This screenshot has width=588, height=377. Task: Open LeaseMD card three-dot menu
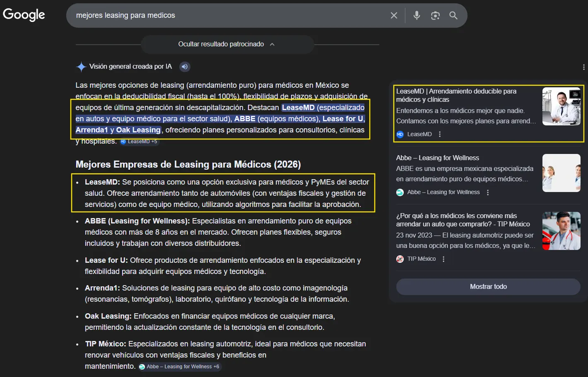[440, 134]
